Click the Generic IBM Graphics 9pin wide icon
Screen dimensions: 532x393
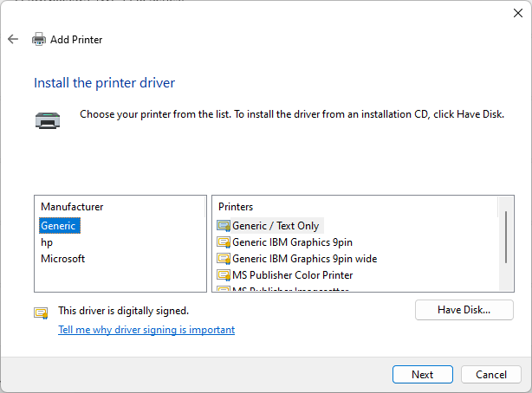[224, 259]
